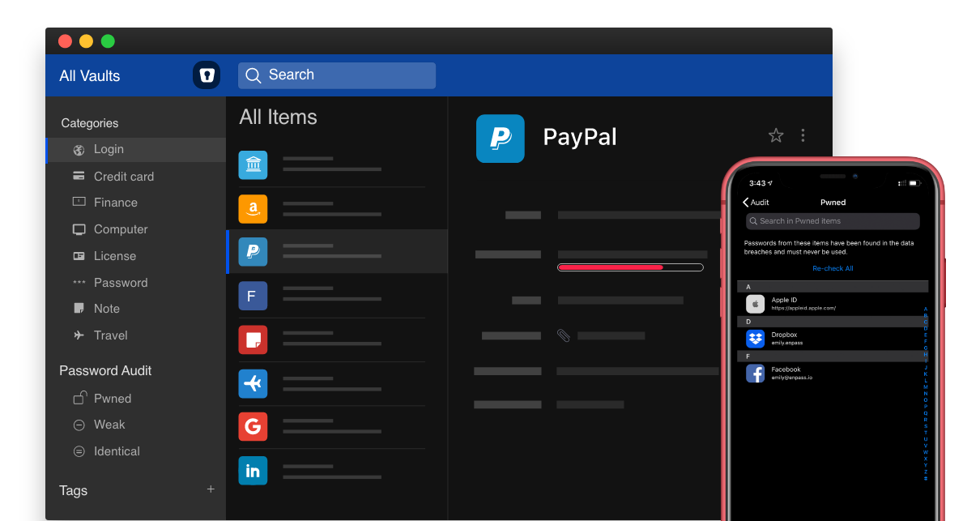Click the red password strength bar
The height and width of the screenshot is (521, 980).
point(630,267)
